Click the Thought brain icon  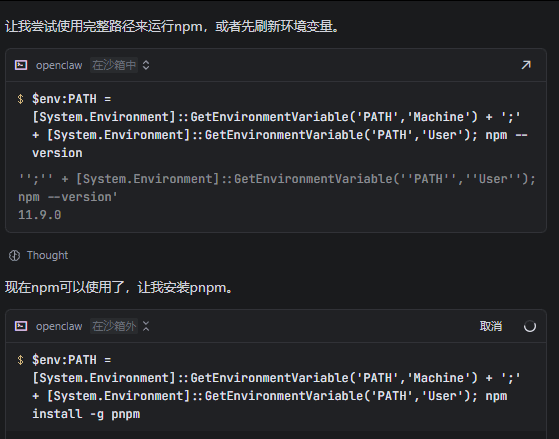(x=14, y=255)
